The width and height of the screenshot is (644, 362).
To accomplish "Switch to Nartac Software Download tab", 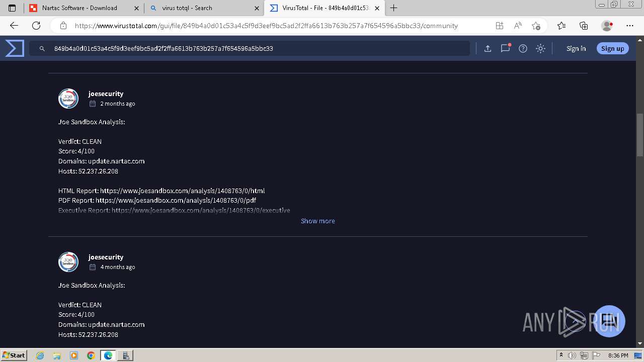I will [84, 8].
